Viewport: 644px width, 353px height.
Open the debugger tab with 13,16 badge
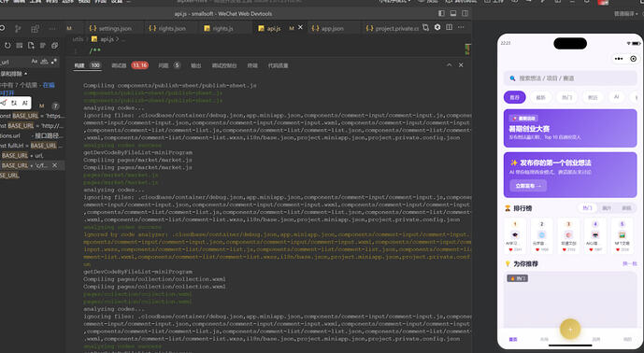130,65
